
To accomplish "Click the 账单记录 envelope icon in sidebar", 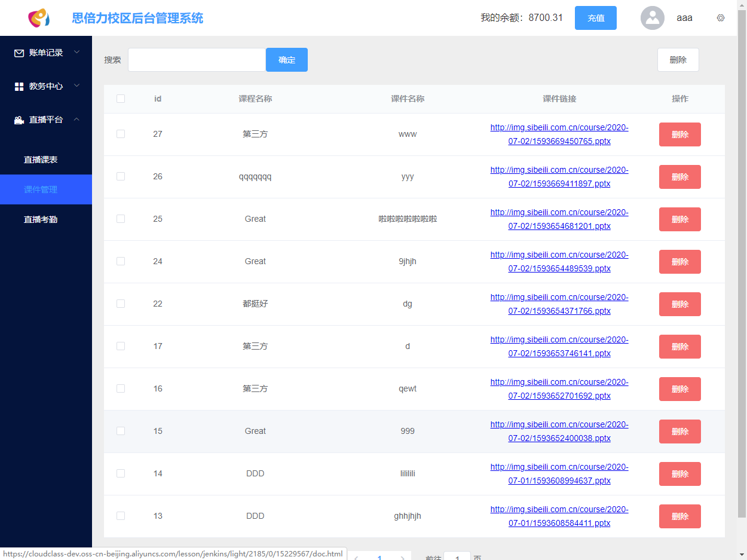I will [x=19, y=53].
